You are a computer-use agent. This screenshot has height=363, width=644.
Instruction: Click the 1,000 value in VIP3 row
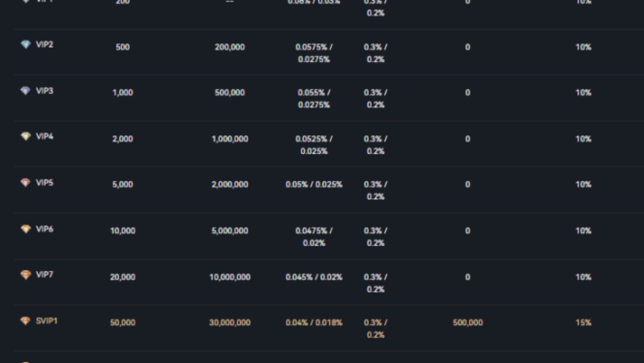[x=123, y=93]
